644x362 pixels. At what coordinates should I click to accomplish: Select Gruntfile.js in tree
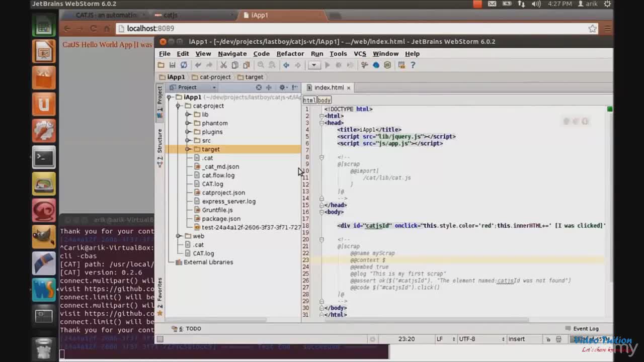click(x=217, y=210)
